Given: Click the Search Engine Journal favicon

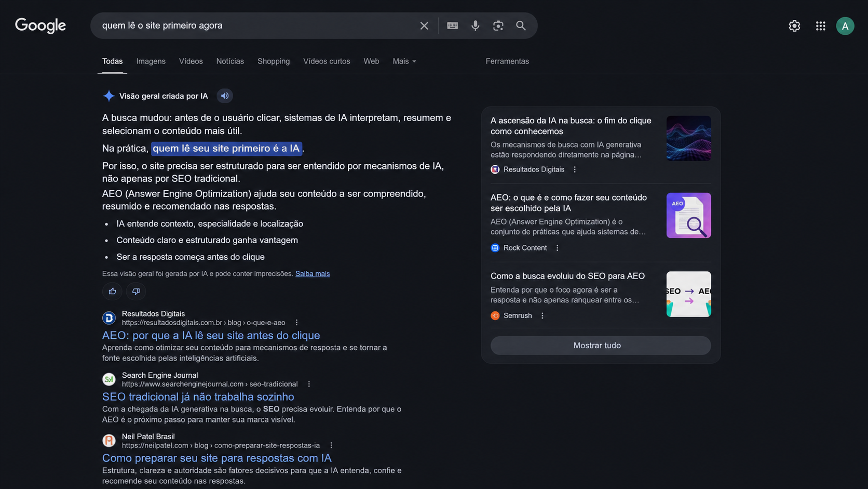Looking at the screenshot, I should [x=109, y=379].
